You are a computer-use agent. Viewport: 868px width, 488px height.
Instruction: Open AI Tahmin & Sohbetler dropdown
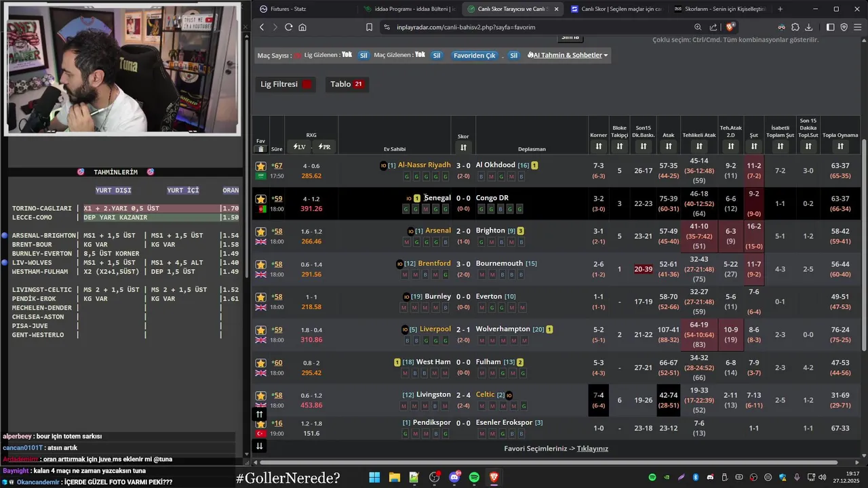(x=568, y=55)
